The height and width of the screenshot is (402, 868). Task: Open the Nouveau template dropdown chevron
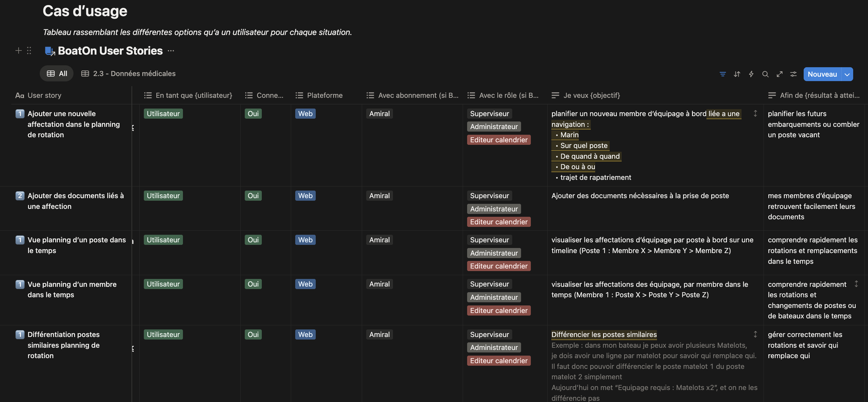[847, 74]
